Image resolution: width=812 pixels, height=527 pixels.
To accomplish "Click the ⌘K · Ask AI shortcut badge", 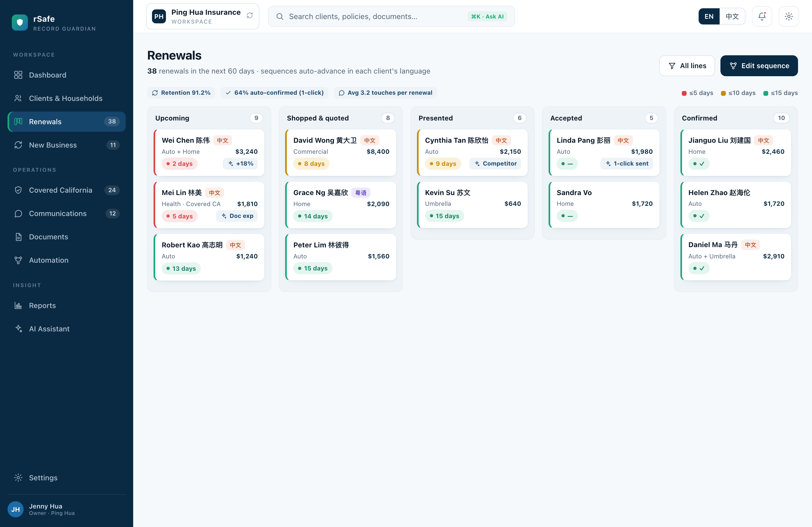I will click(487, 16).
